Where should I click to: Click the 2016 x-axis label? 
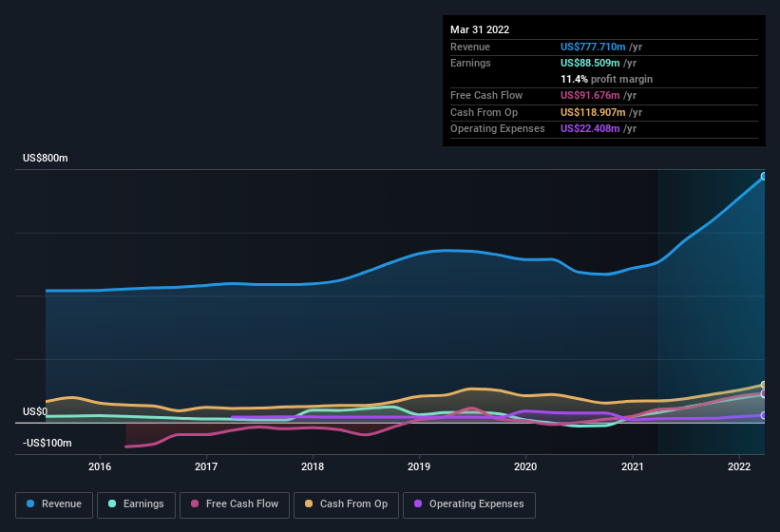(100, 466)
